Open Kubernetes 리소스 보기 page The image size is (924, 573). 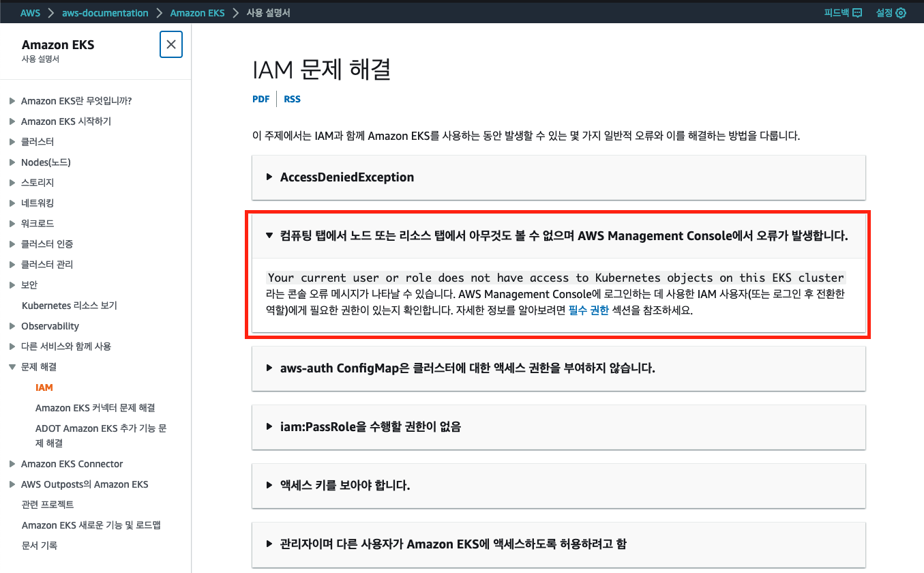[x=70, y=306]
